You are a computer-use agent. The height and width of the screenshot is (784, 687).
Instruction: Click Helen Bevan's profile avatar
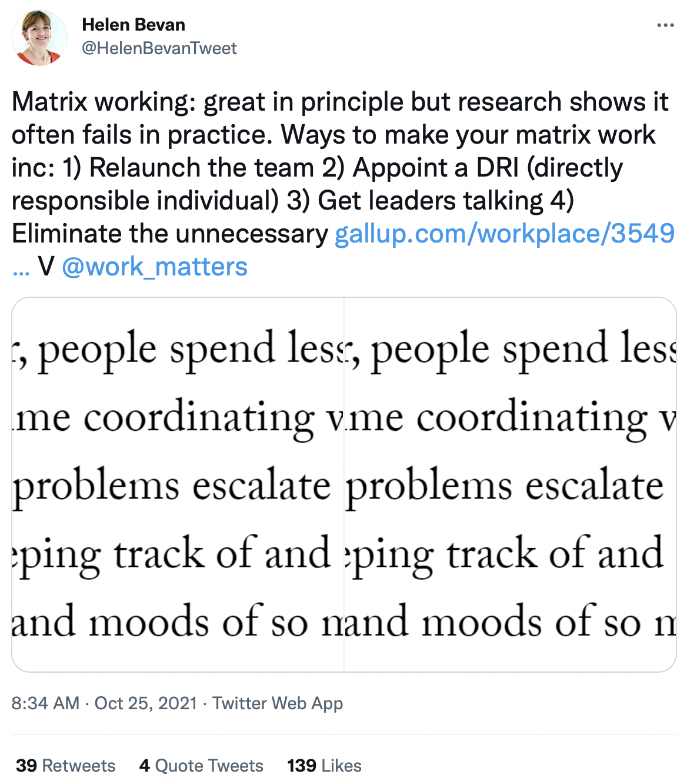(x=39, y=38)
